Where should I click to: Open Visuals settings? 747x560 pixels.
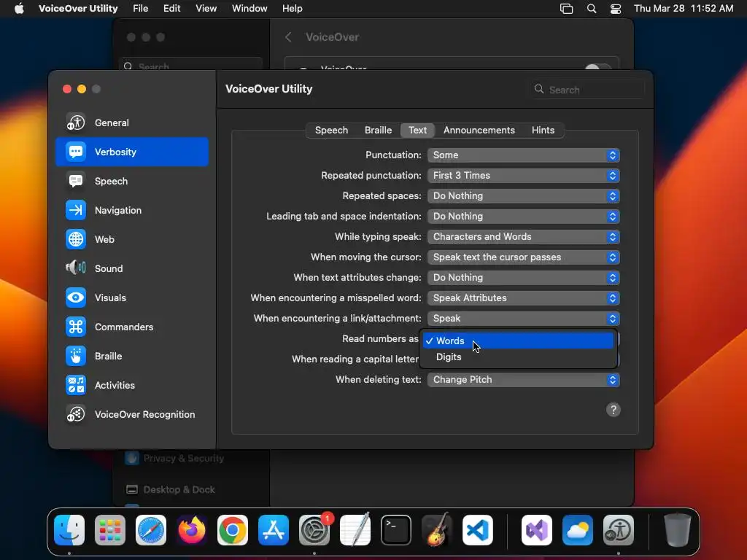(132, 297)
